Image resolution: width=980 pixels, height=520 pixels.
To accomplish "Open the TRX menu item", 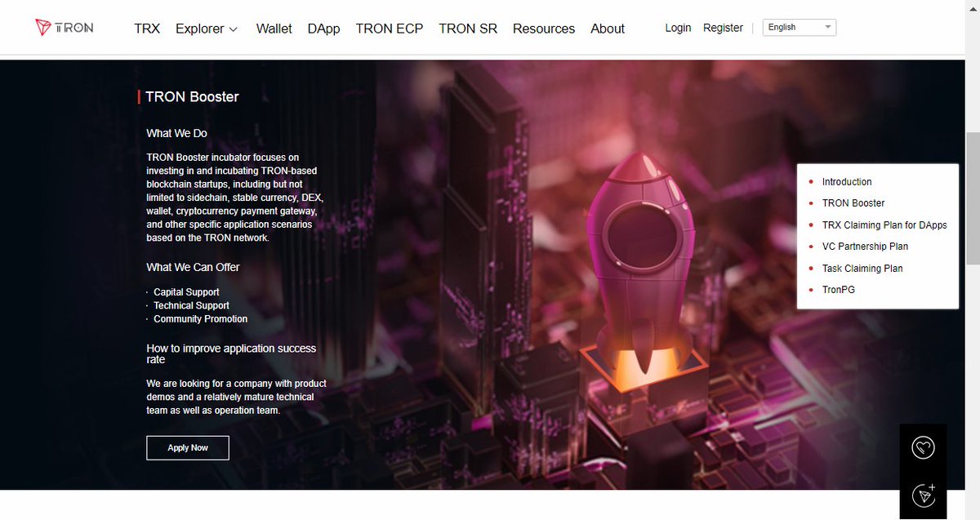I will point(147,29).
